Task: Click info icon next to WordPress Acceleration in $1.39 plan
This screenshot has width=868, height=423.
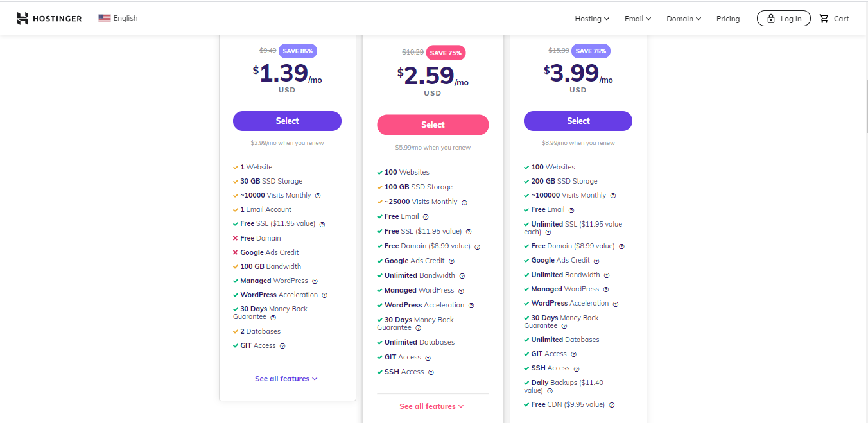Action: coord(325,295)
